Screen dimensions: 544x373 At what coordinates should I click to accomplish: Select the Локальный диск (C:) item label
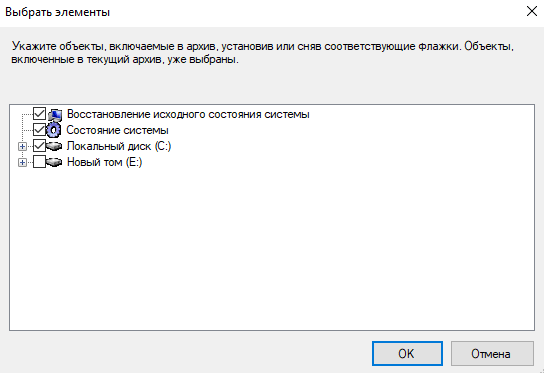tap(119, 146)
